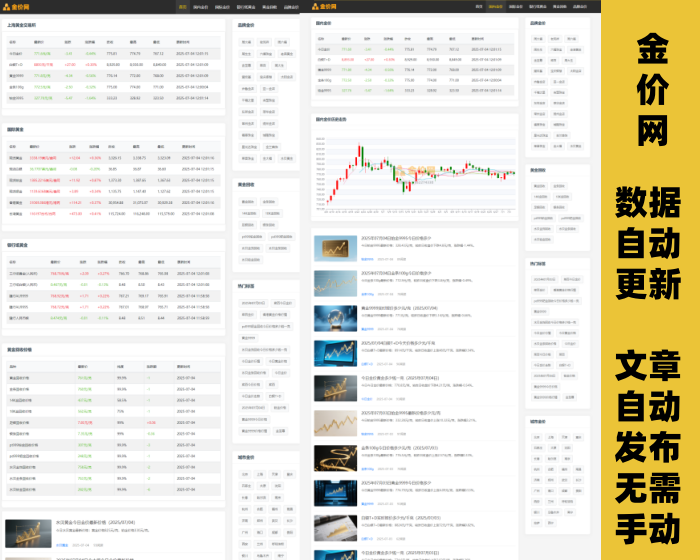Click the 国际金价 nav item on the right page
This screenshot has width=700, height=560.
[x=515, y=6]
